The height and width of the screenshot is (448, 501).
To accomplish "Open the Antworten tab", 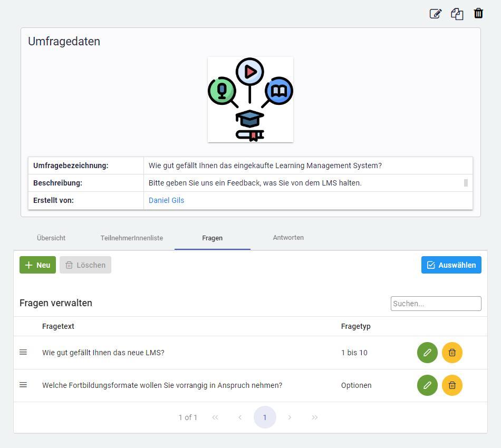I will click(x=288, y=238).
